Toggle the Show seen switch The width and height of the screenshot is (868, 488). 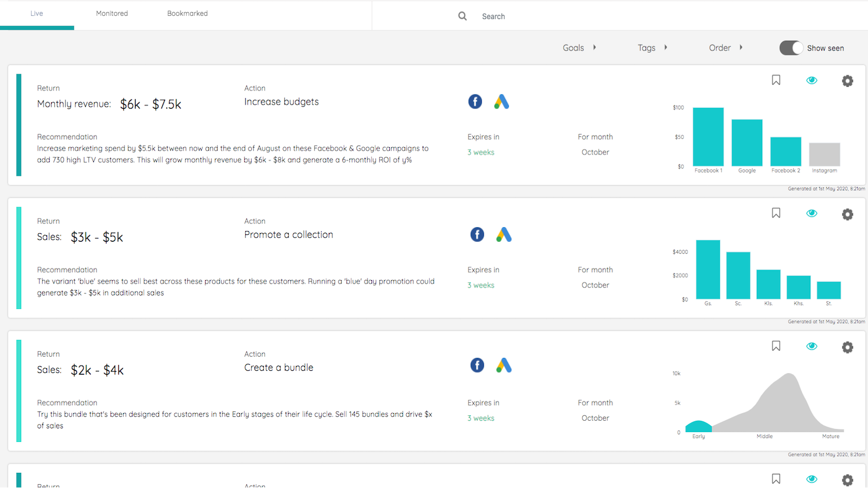791,48
